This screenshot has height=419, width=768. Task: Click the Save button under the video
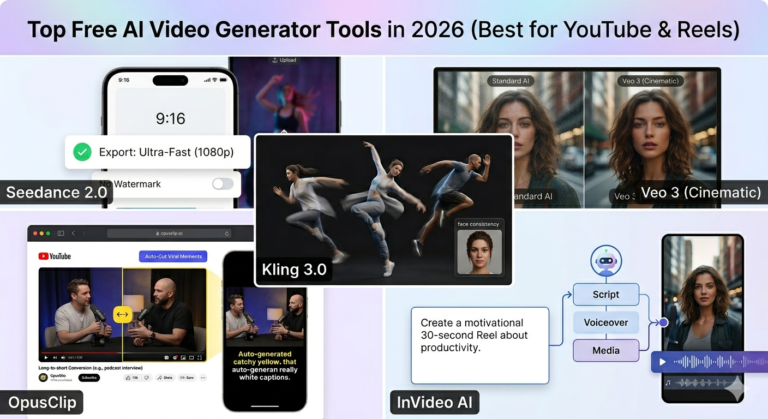coord(187,378)
